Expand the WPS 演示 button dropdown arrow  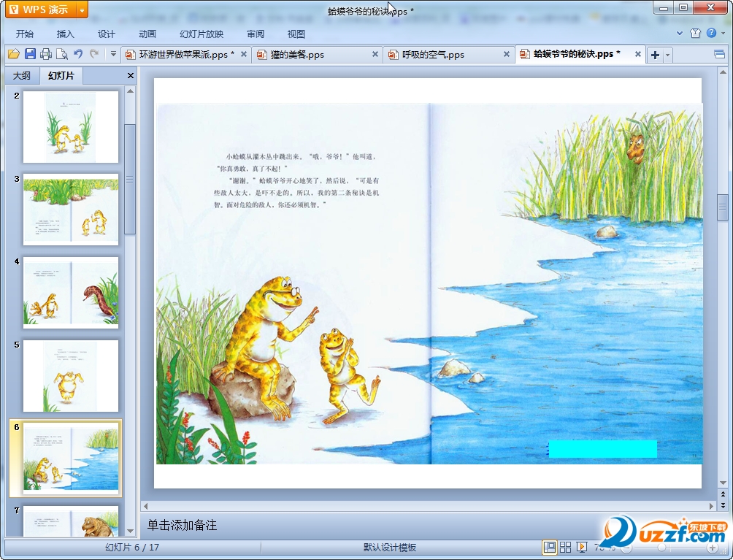click(82, 9)
